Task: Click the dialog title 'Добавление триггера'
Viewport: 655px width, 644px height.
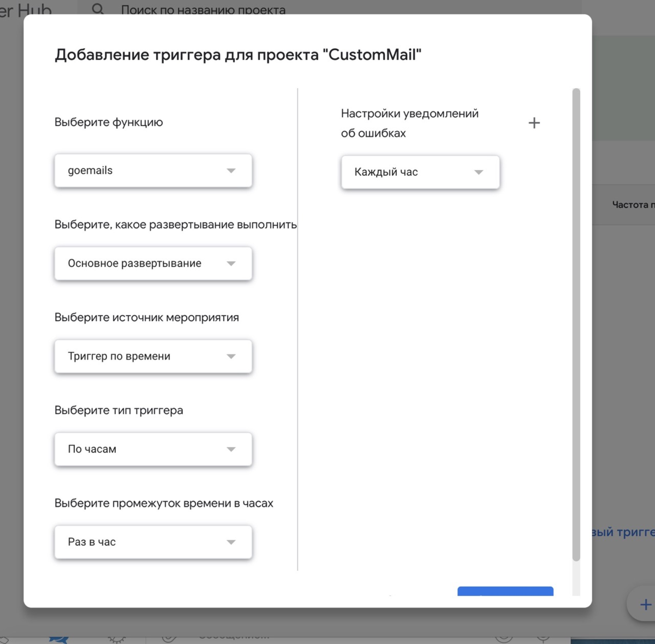Action: click(238, 55)
